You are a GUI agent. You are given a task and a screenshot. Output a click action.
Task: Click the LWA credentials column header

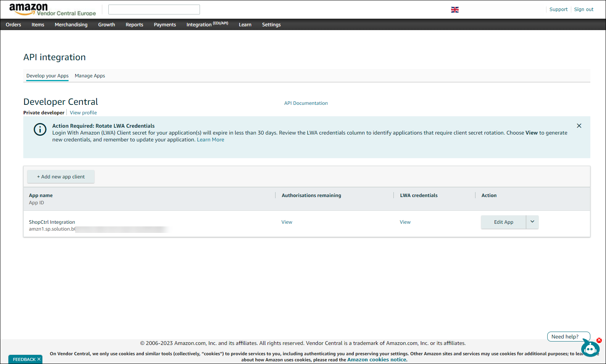click(x=419, y=196)
